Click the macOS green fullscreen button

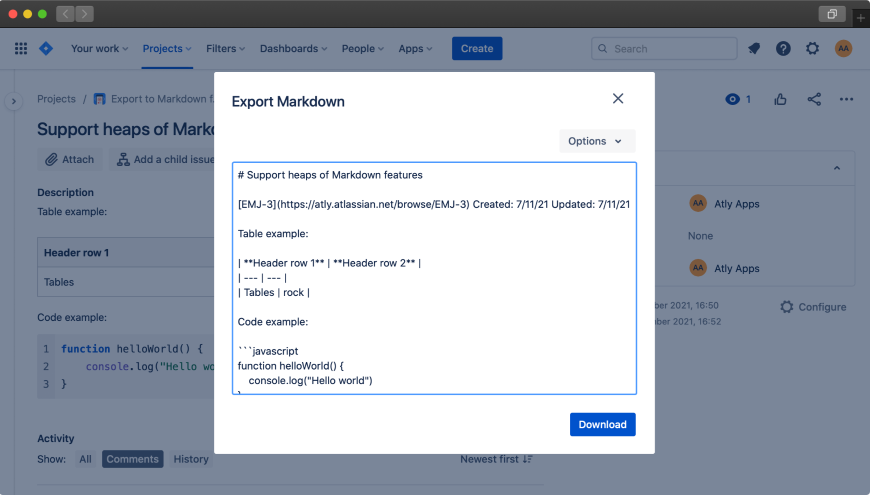click(42, 14)
